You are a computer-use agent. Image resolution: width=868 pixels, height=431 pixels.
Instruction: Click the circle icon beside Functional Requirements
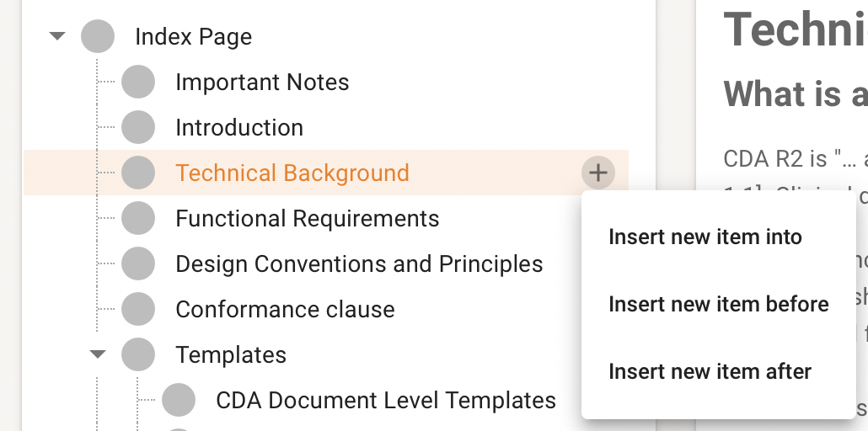coord(138,219)
